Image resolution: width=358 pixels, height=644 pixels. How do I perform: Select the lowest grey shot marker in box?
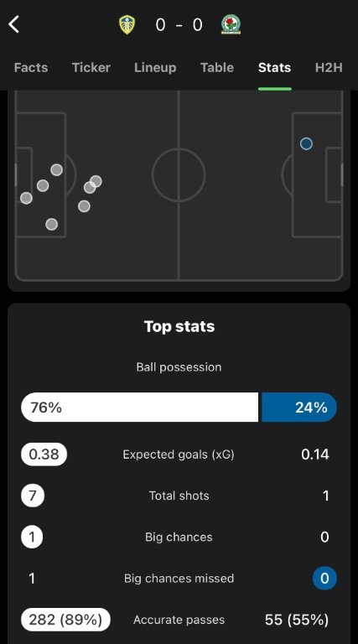click(52, 224)
